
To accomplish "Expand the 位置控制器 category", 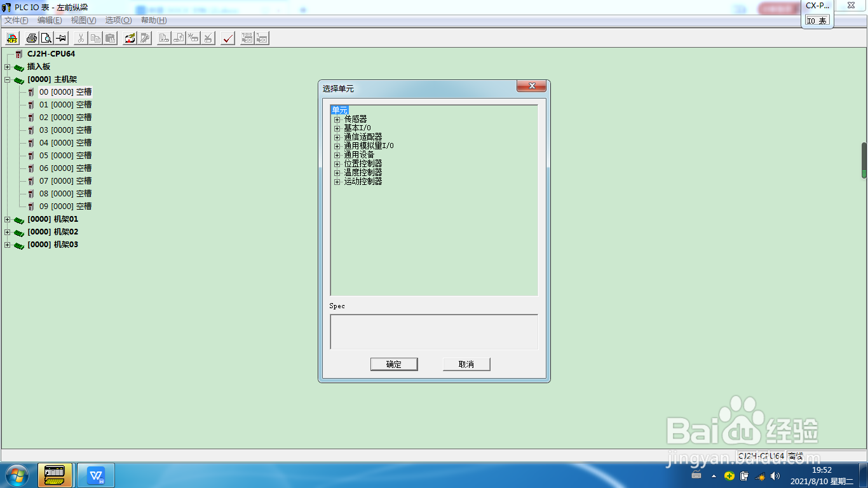I will point(337,164).
